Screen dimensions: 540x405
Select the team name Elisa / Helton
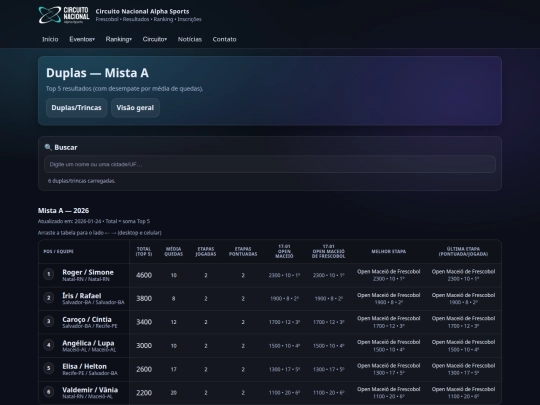click(x=84, y=366)
